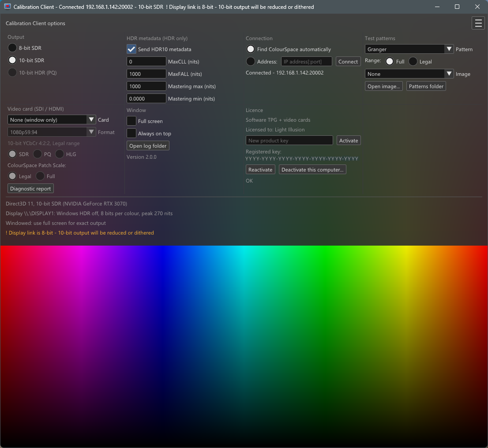Select HLG video card mode
Viewport: 488px width, 448px height.
pos(60,154)
